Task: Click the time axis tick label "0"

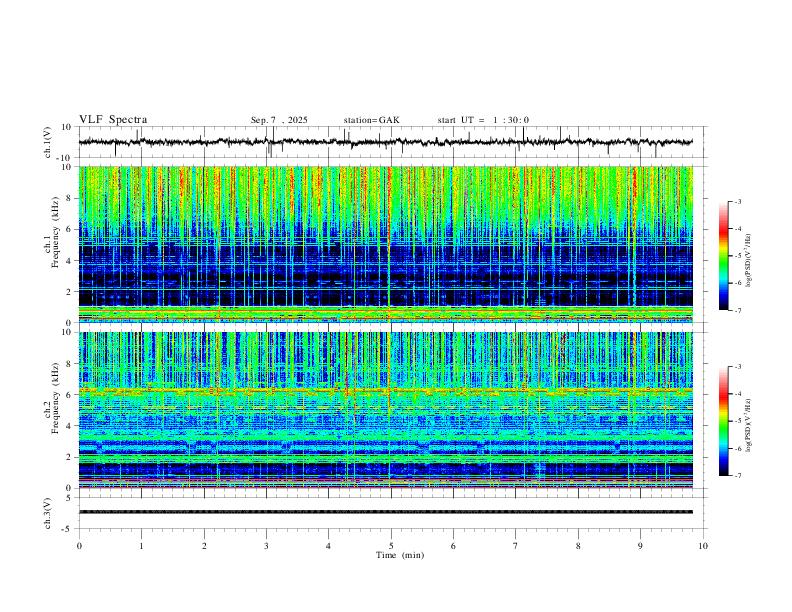Action: pyautogui.click(x=79, y=546)
